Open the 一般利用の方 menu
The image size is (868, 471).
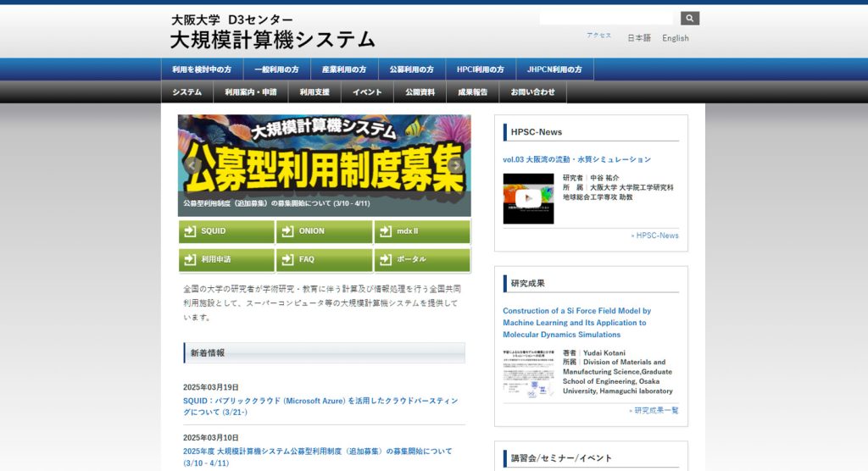[x=276, y=69]
